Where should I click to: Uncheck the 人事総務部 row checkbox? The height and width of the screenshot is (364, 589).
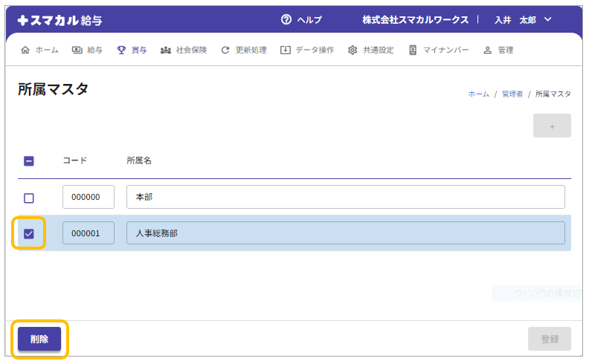point(29,233)
